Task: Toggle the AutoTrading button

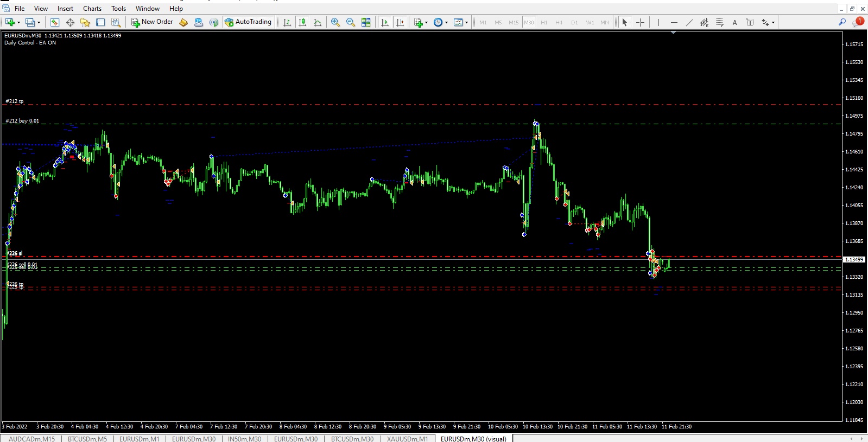Action: [248, 22]
